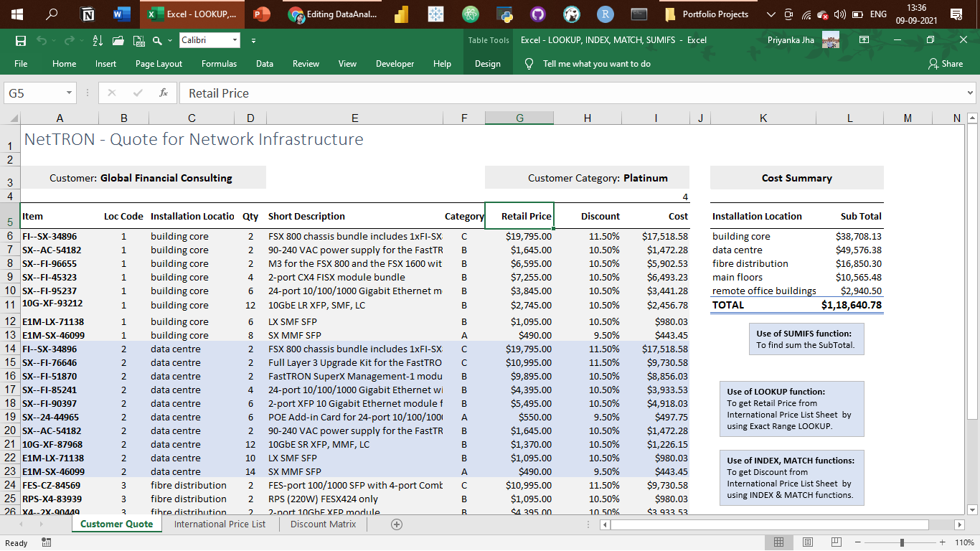This screenshot has height=551, width=980.
Task: Add a new sheet with plus icon
Action: (x=396, y=524)
